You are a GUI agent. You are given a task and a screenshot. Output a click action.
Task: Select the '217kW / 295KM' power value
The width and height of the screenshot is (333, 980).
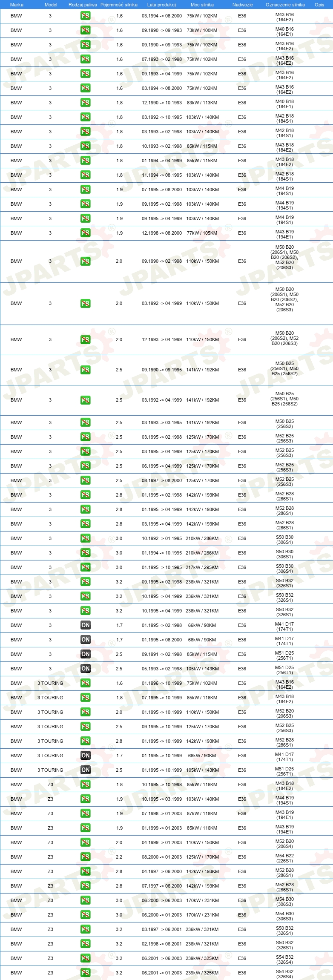pos(202,567)
